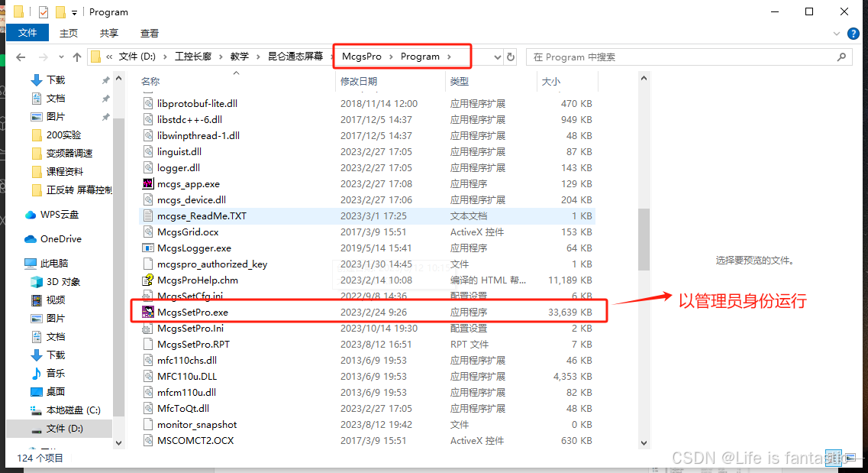Select pinned 图片 in quick access
Image resolution: width=868 pixels, height=473 pixels.
[56, 116]
